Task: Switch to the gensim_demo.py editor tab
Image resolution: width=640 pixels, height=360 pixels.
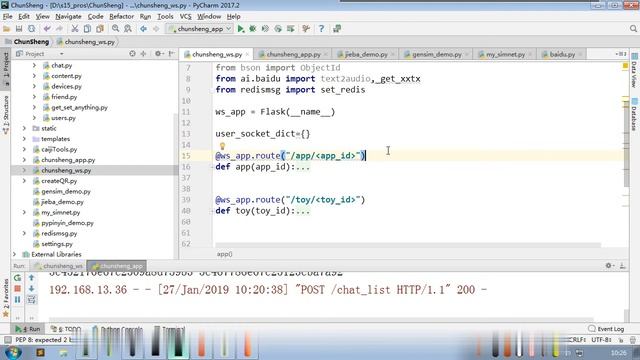Action: 436,54
